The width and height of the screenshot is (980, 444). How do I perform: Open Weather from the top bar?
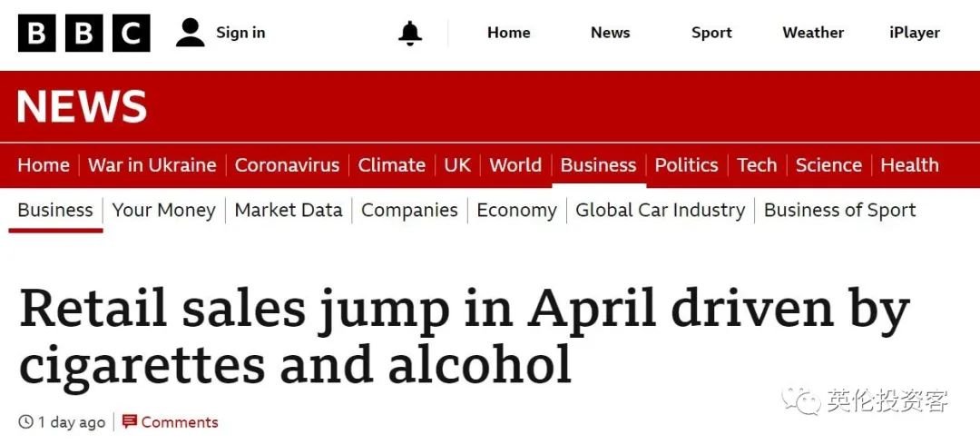pyautogui.click(x=813, y=33)
